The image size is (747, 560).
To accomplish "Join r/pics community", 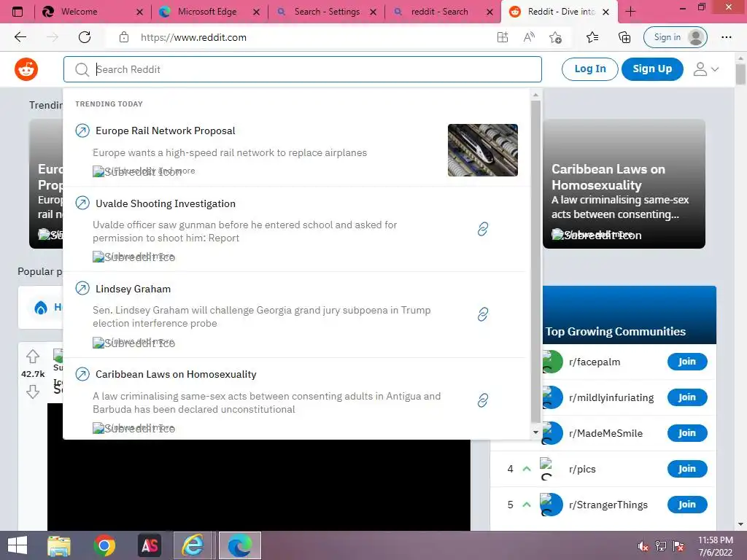I will coord(687,469).
